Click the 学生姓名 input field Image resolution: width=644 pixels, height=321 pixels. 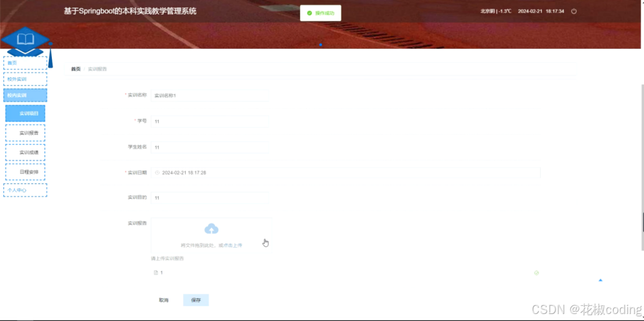click(210, 147)
